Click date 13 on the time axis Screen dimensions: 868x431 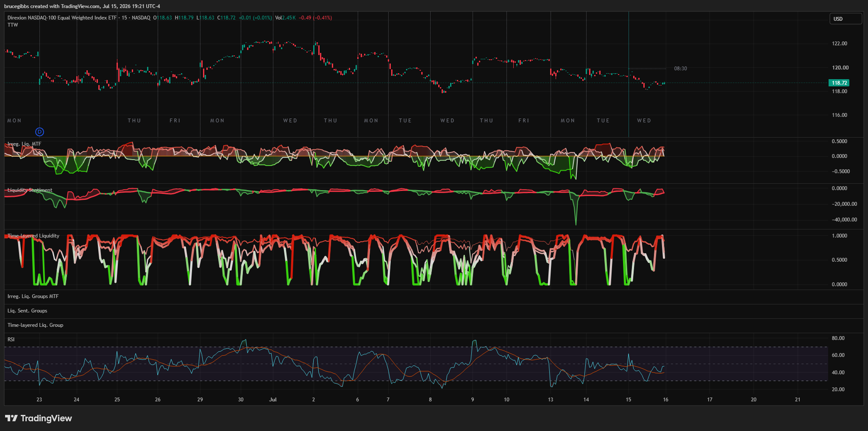click(x=551, y=400)
